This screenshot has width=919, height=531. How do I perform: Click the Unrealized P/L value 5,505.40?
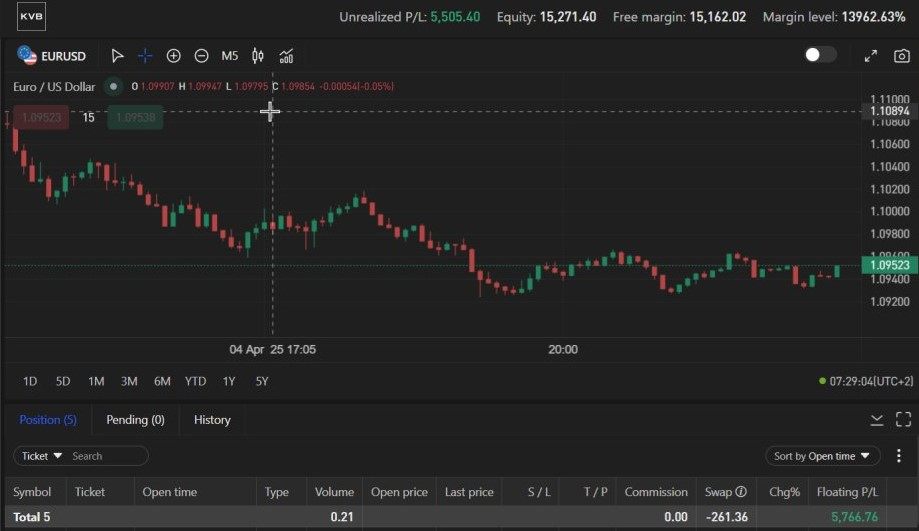click(x=455, y=17)
